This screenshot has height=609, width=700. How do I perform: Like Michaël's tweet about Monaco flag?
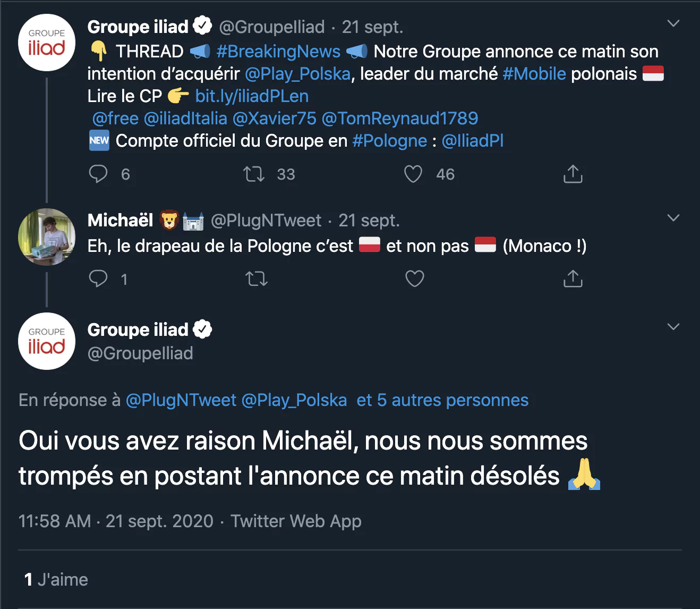click(414, 278)
